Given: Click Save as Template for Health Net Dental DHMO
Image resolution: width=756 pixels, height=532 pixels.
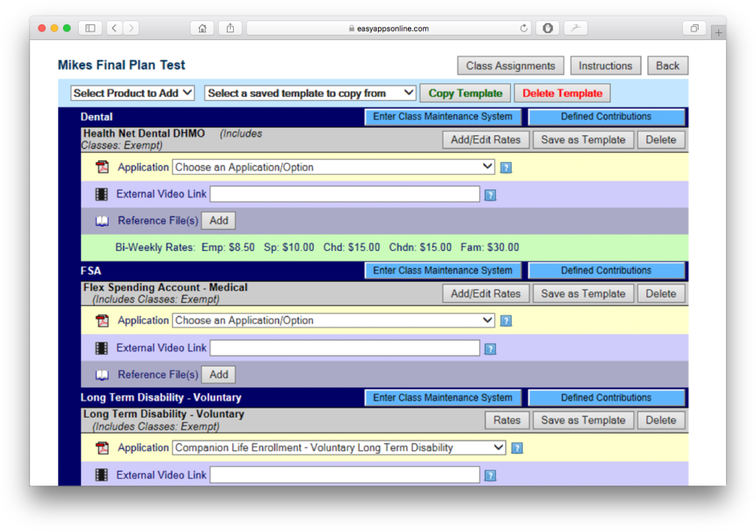Looking at the screenshot, I should [583, 139].
